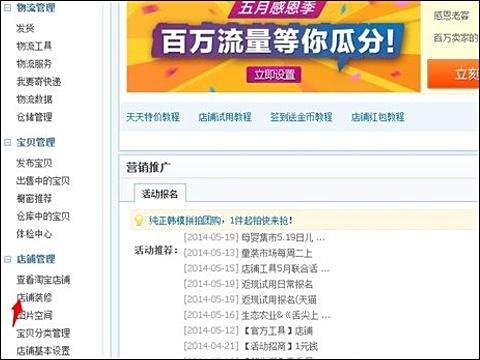Open 纯正韩模拼拍团购 notice link

coord(221,220)
